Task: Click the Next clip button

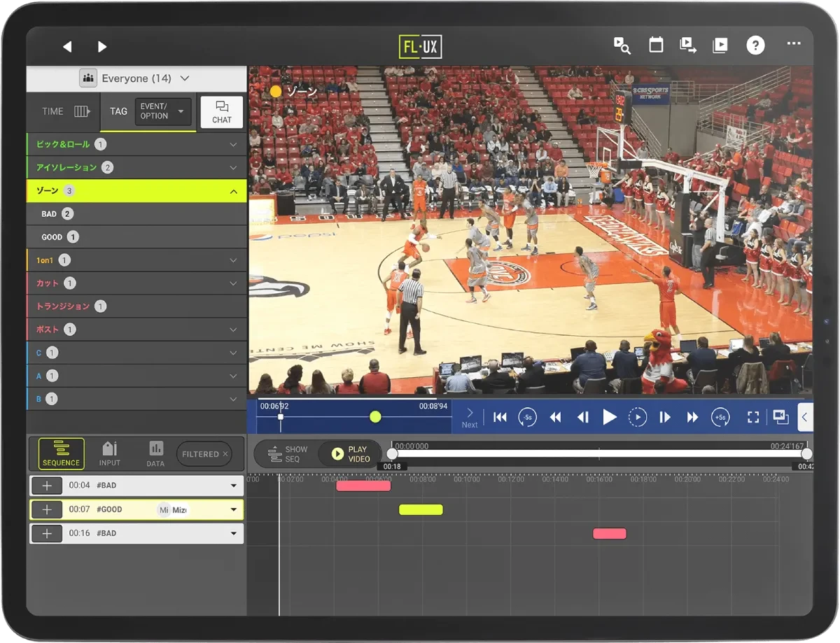Action: click(x=470, y=418)
